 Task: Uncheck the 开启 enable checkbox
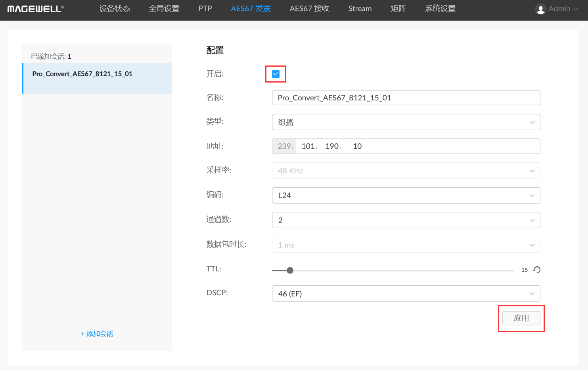tap(276, 74)
